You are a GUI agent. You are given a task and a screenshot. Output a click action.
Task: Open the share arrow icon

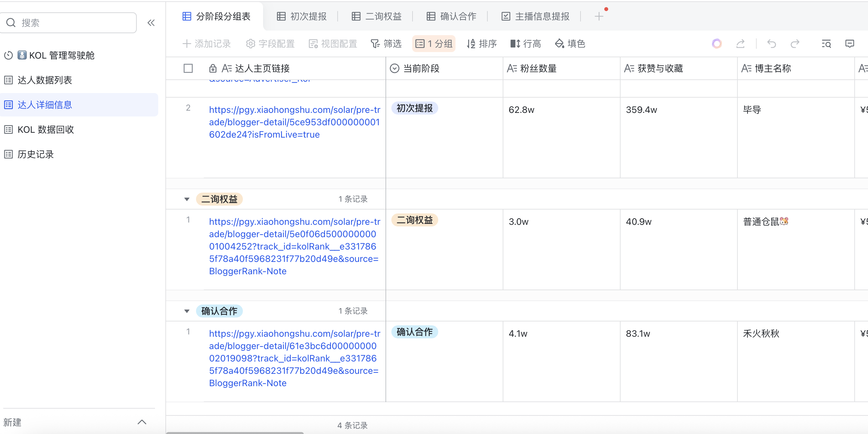pos(740,44)
